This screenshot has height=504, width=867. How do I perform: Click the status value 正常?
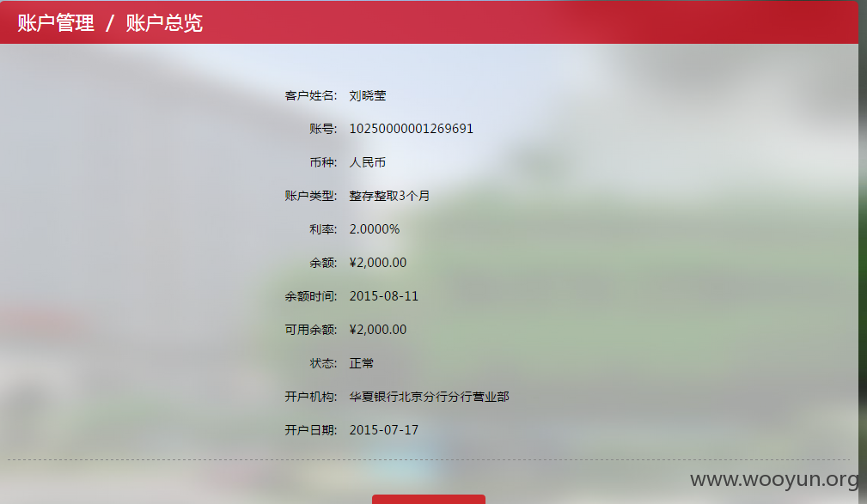362,363
